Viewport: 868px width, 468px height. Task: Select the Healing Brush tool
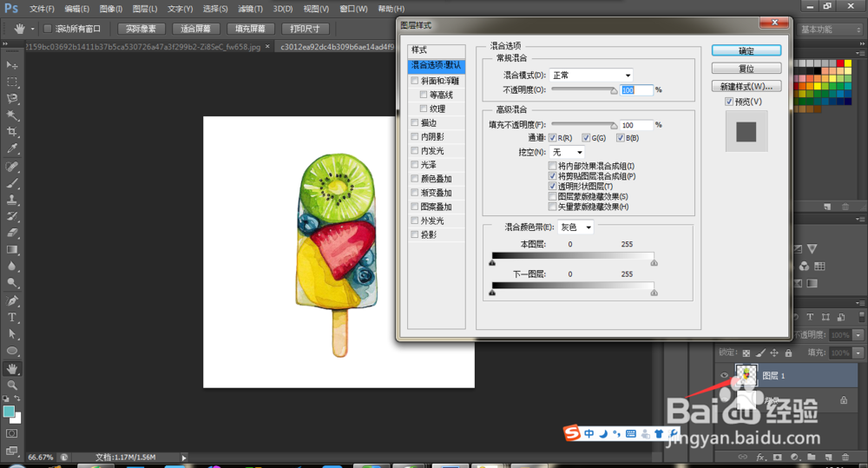(x=11, y=167)
